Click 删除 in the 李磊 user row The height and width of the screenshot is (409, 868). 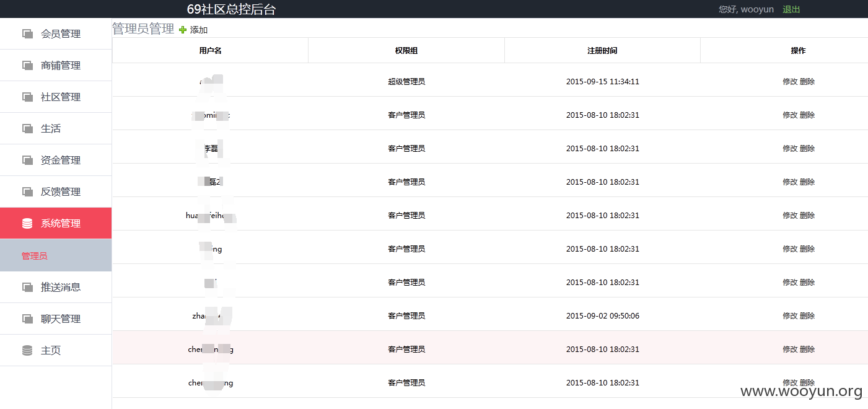(807, 149)
